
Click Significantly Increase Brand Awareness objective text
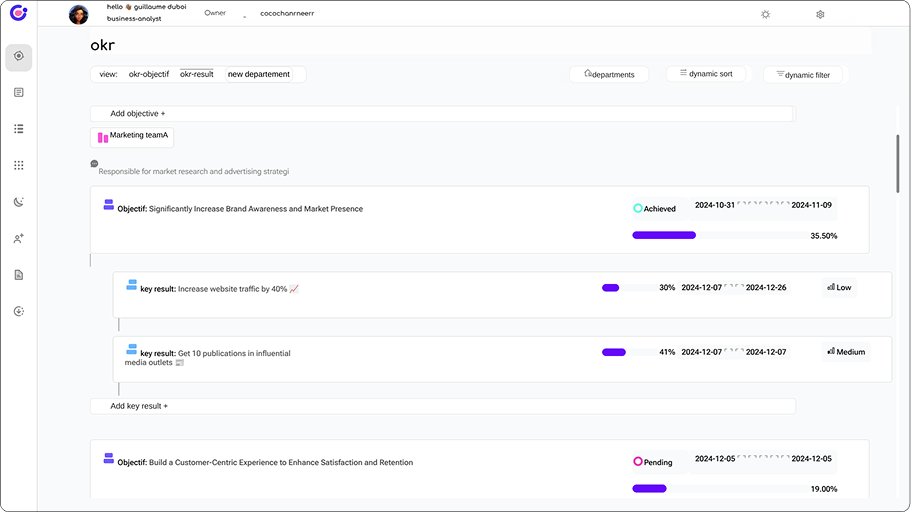pyautogui.click(x=256, y=209)
